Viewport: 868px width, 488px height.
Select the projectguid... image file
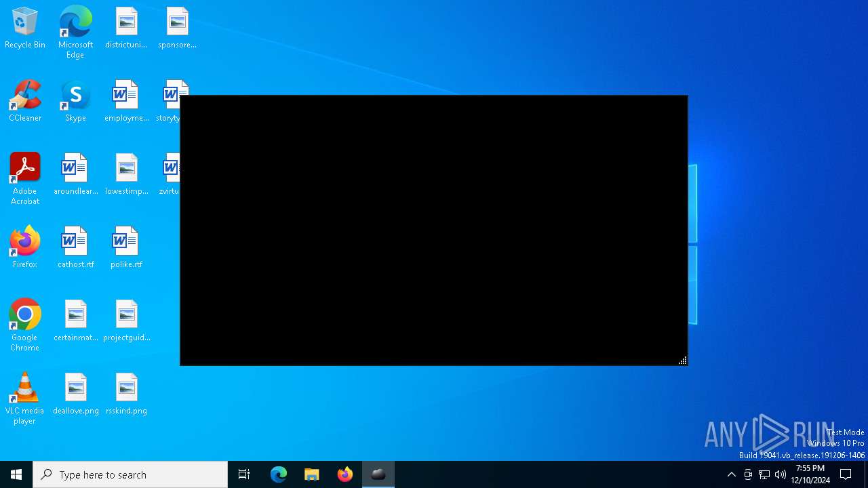pos(126,321)
